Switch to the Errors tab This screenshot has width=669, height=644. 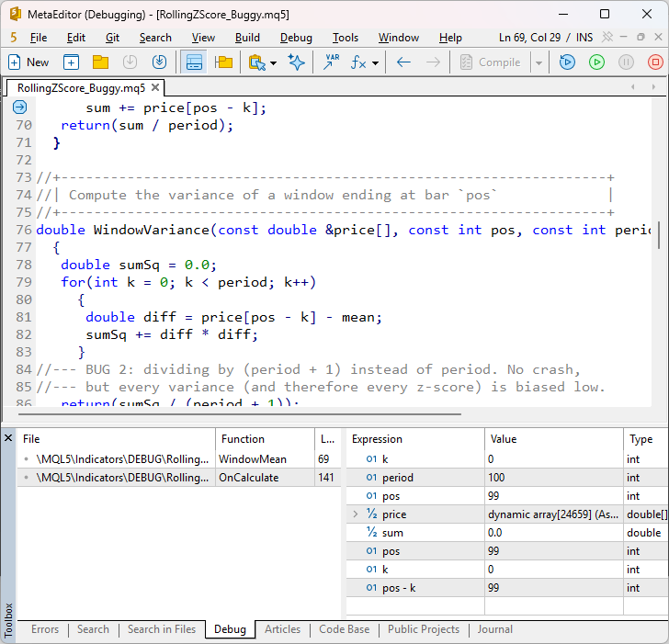click(45, 629)
